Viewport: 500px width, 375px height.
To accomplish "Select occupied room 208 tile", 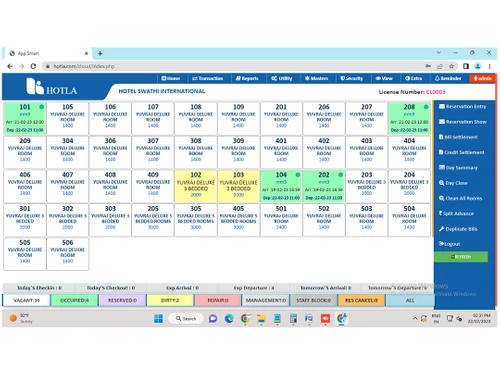I will pos(409,118).
